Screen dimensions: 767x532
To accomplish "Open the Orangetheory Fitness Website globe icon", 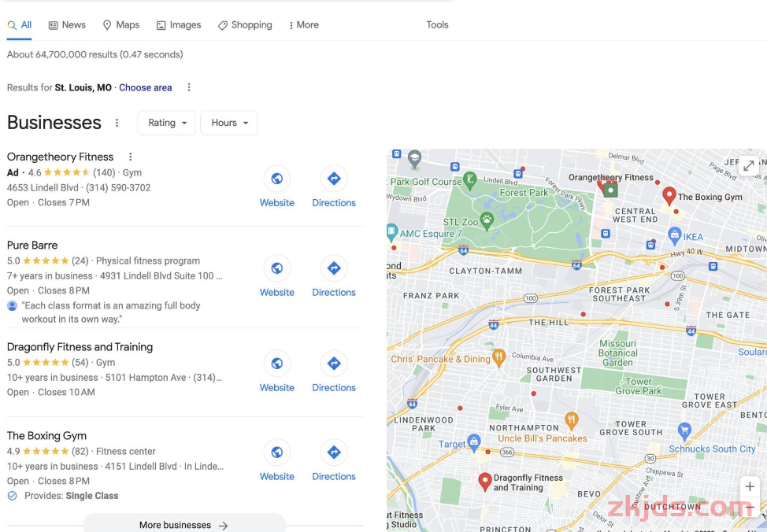I will (x=277, y=179).
